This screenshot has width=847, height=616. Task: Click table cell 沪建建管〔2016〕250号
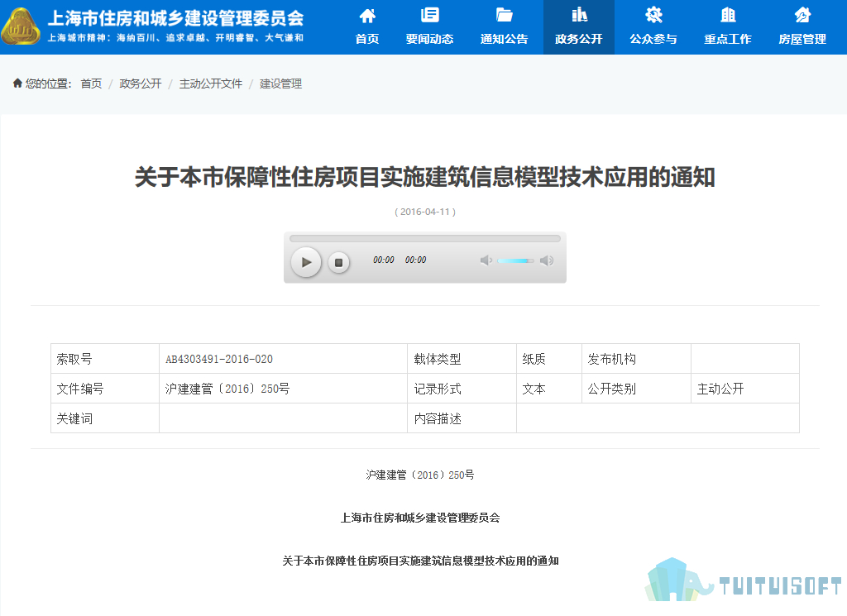pos(283,388)
